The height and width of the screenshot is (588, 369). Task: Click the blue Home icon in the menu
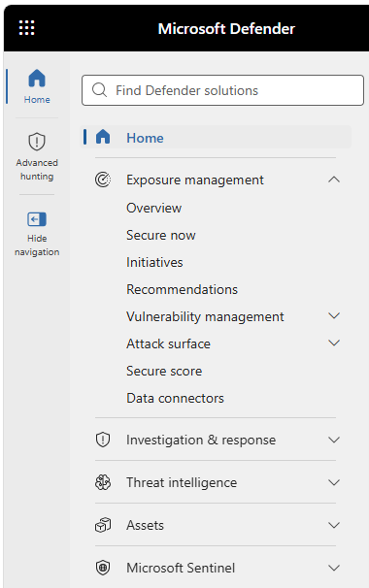(103, 137)
